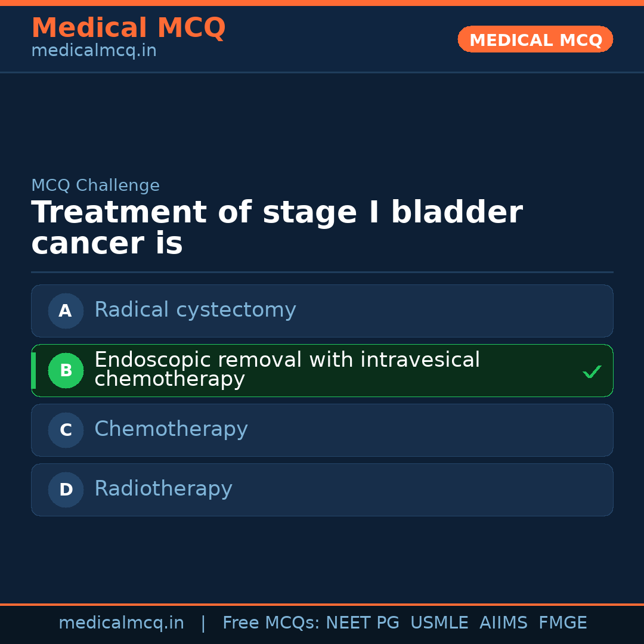Click the green bar beside option B
Image resolution: width=644 pixels, height=644 pixels.
(x=33, y=370)
